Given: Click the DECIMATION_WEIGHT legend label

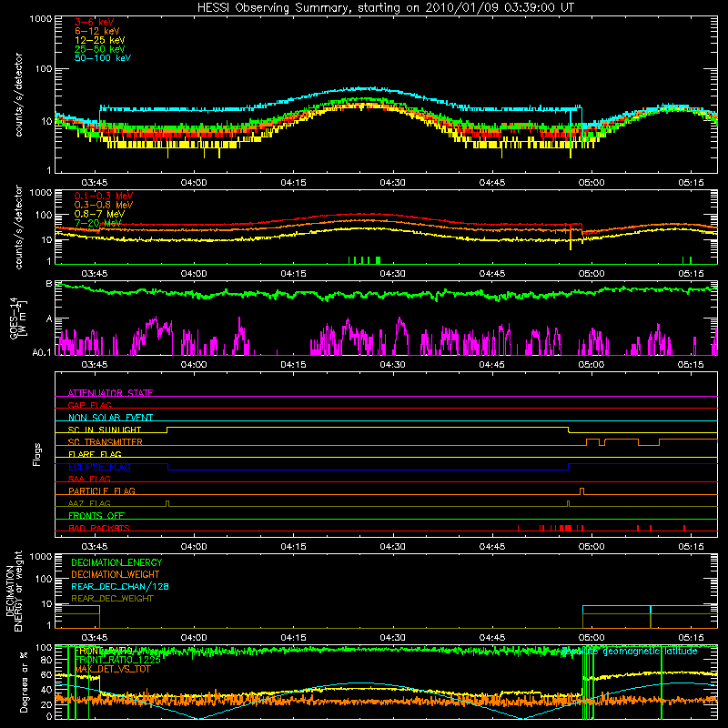Looking at the screenshot, I should point(116,574).
